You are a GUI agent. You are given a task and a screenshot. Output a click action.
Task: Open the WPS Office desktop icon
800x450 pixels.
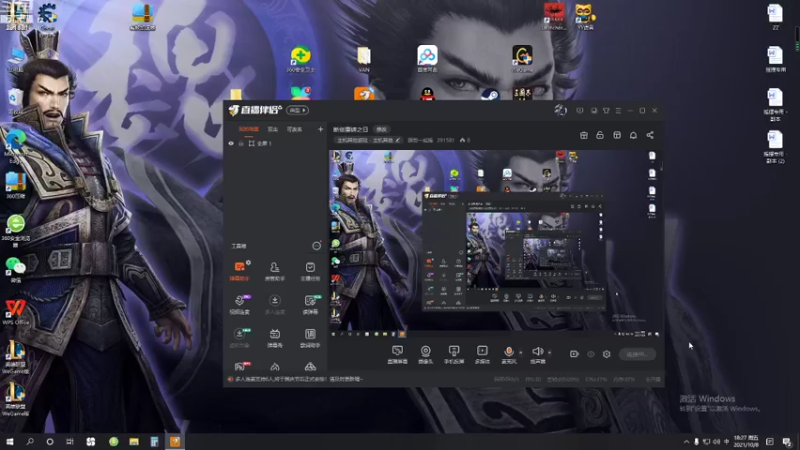[15, 312]
